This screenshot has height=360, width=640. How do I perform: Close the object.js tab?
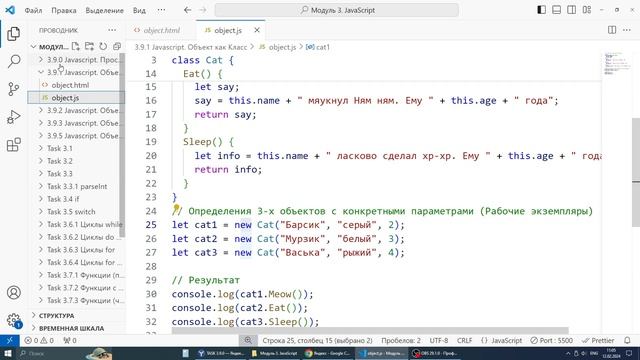point(257,30)
